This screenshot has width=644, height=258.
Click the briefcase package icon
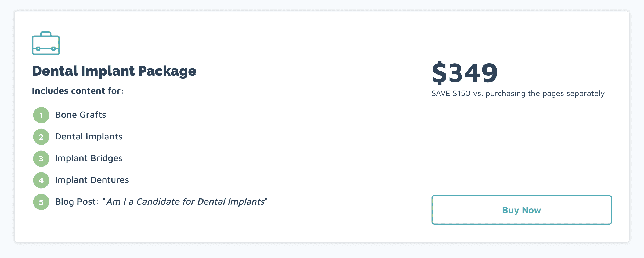tap(46, 43)
